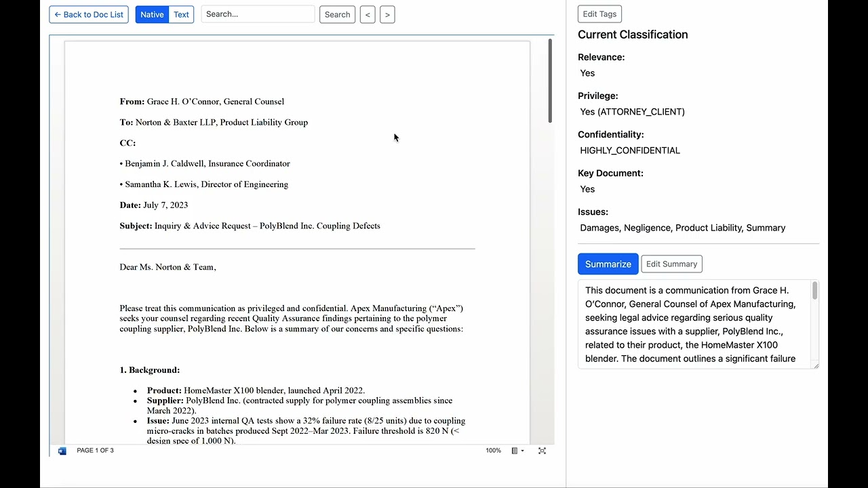Click the PAGE 1 OF 3 indicator
Viewport: 868px width, 488px height.
pyautogui.click(x=95, y=451)
